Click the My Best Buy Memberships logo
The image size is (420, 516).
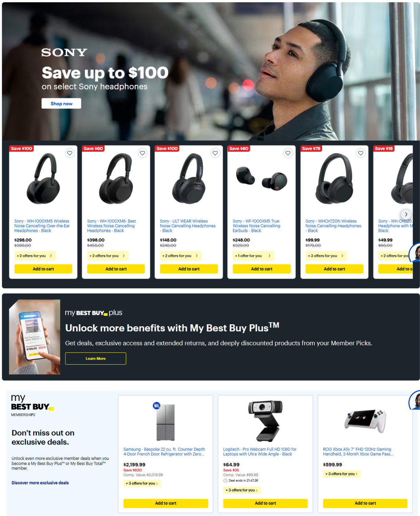[32, 405]
